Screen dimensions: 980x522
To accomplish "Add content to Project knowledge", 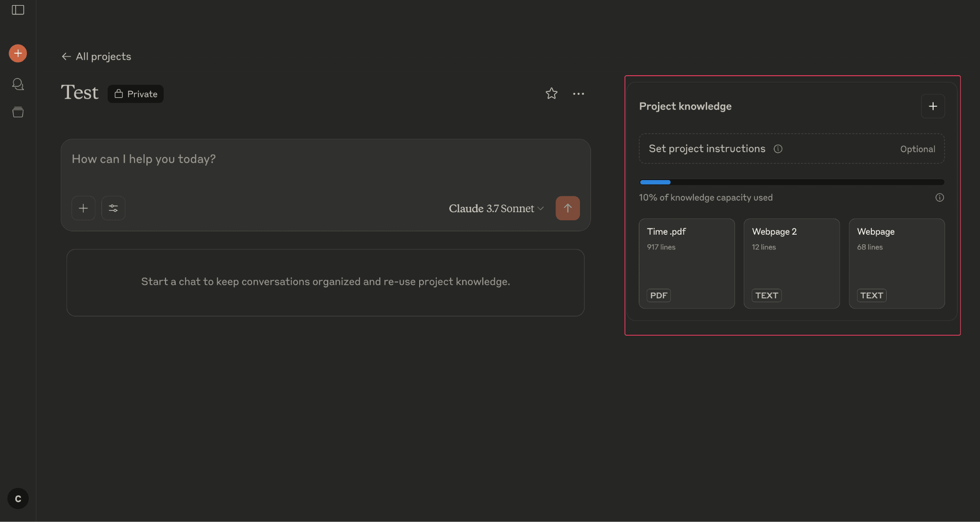I will tap(933, 106).
